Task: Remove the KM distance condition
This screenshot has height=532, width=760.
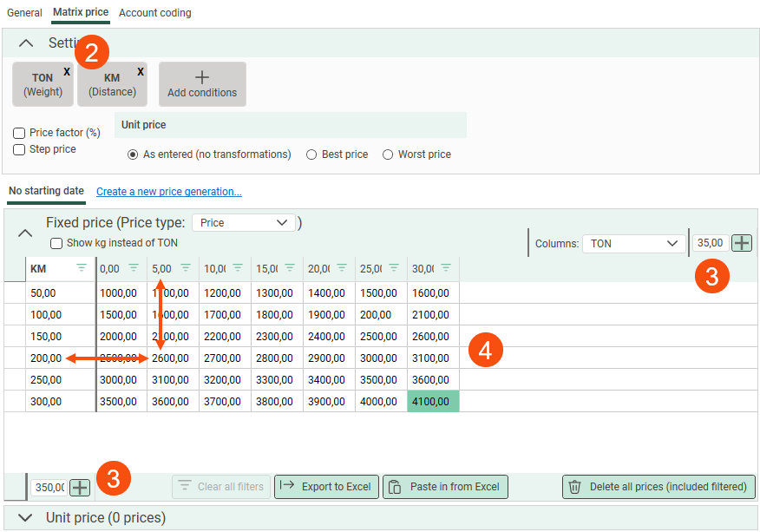Action: coord(141,72)
